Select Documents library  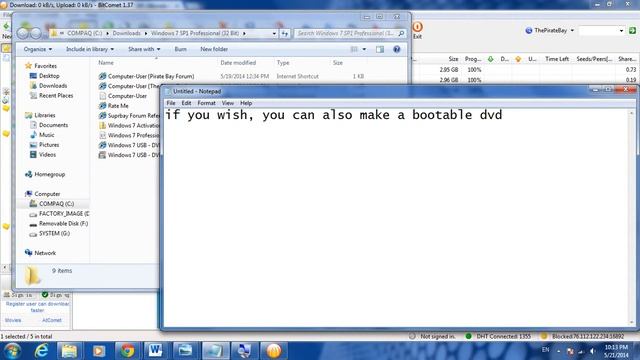coord(49,125)
